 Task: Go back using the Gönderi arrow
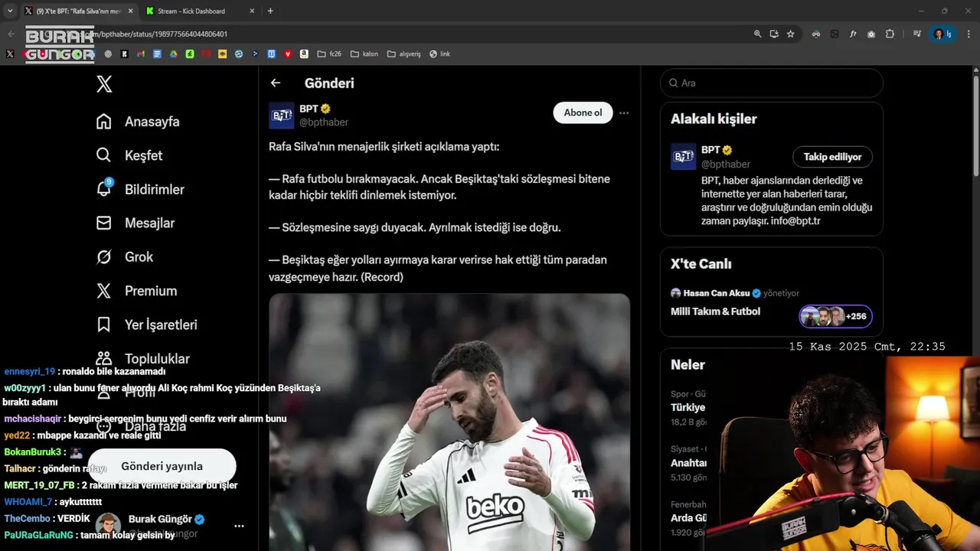click(x=276, y=83)
